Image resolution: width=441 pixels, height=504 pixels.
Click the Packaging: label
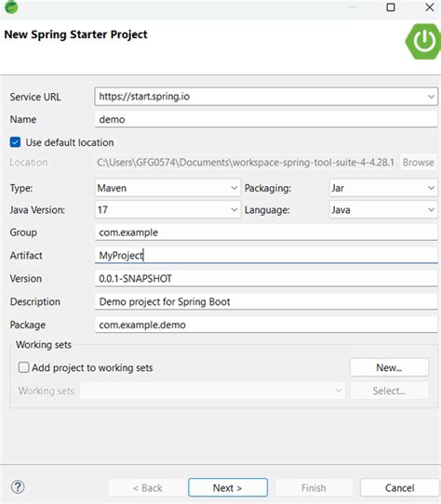pyautogui.click(x=268, y=188)
